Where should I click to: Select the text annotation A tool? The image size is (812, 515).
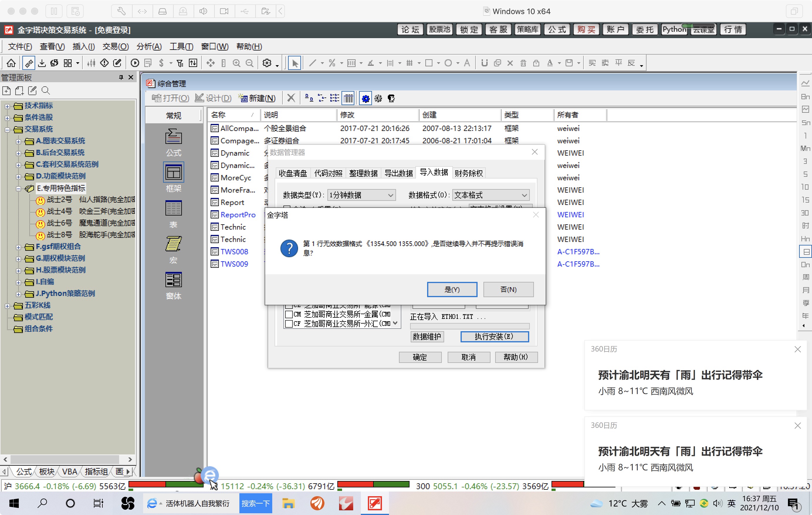pyautogui.click(x=467, y=63)
